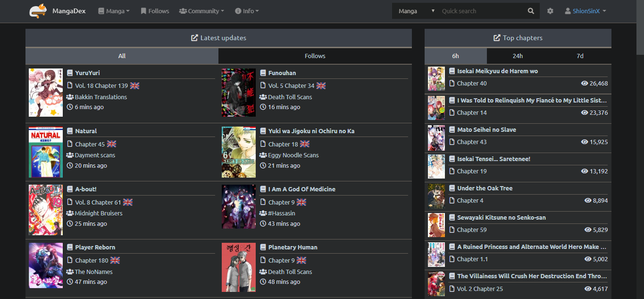
Task: Open The NoNames scanlation group
Action: tap(94, 272)
